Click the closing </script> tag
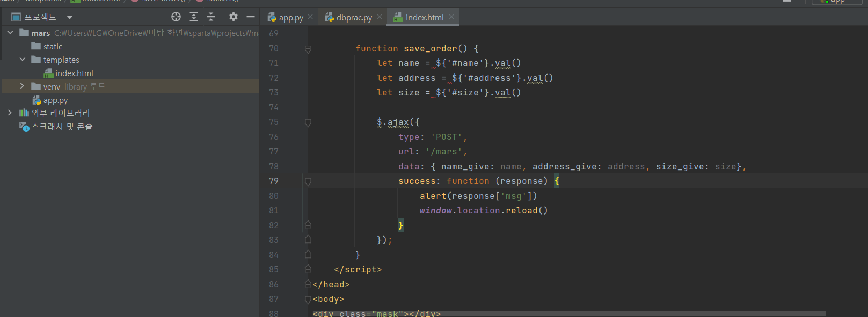The image size is (868, 317). pyautogui.click(x=358, y=269)
